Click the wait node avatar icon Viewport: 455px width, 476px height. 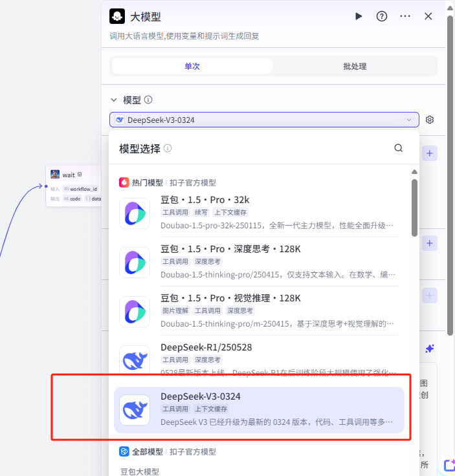point(55,175)
